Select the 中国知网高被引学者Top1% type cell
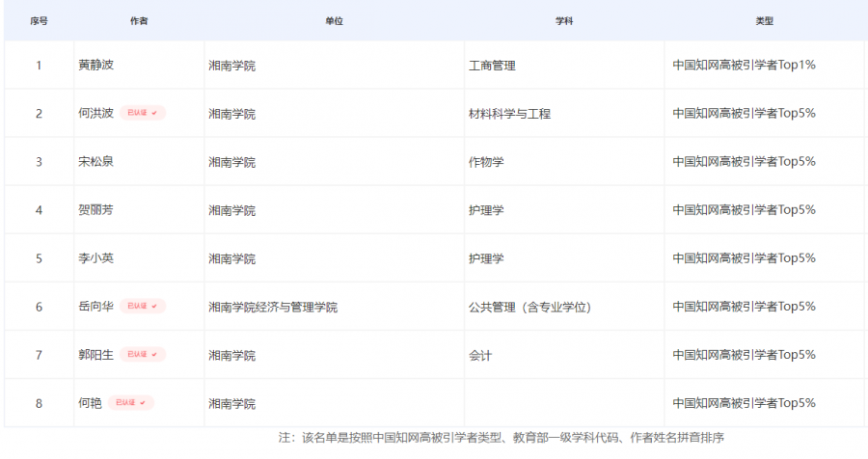Screen dimensions: 868x459 [744, 66]
